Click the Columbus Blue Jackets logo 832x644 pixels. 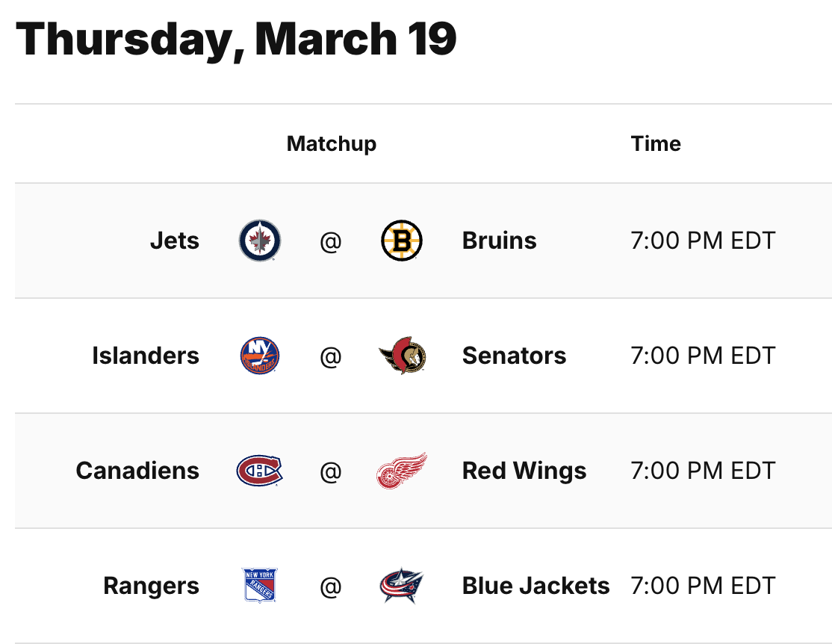coord(402,586)
